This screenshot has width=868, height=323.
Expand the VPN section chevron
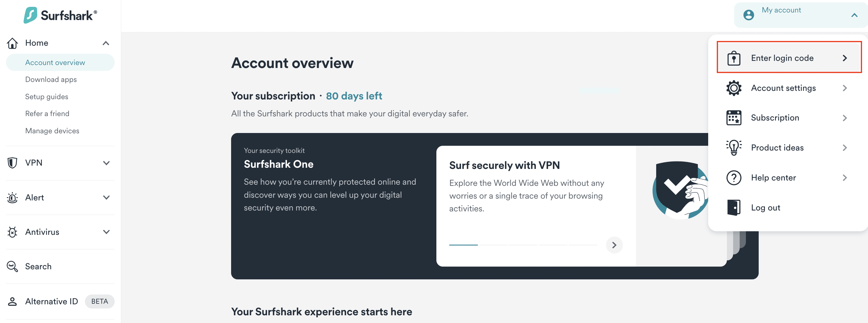point(106,163)
